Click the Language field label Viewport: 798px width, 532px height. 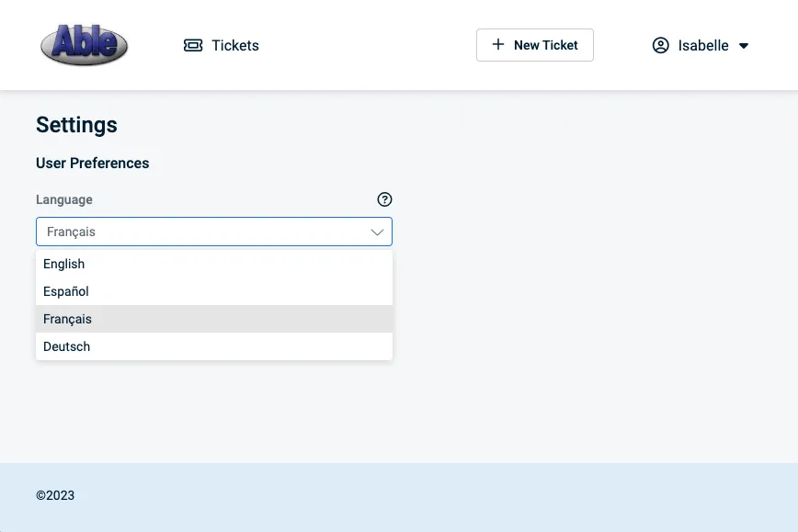click(x=64, y=199)
